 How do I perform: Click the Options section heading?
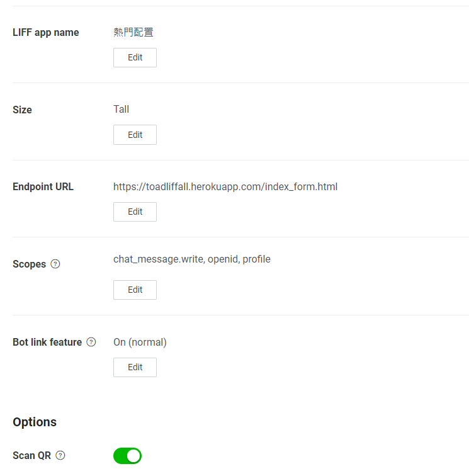35,422
